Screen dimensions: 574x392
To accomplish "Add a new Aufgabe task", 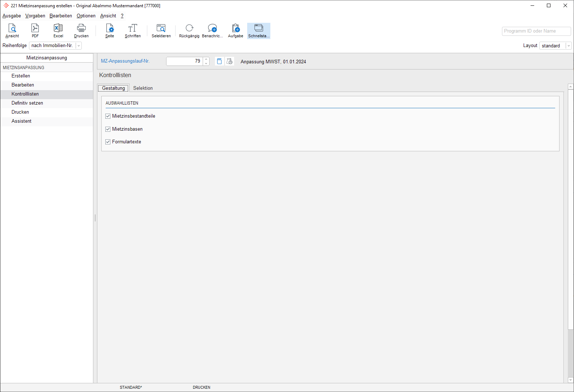I will [x=236, y=31].
